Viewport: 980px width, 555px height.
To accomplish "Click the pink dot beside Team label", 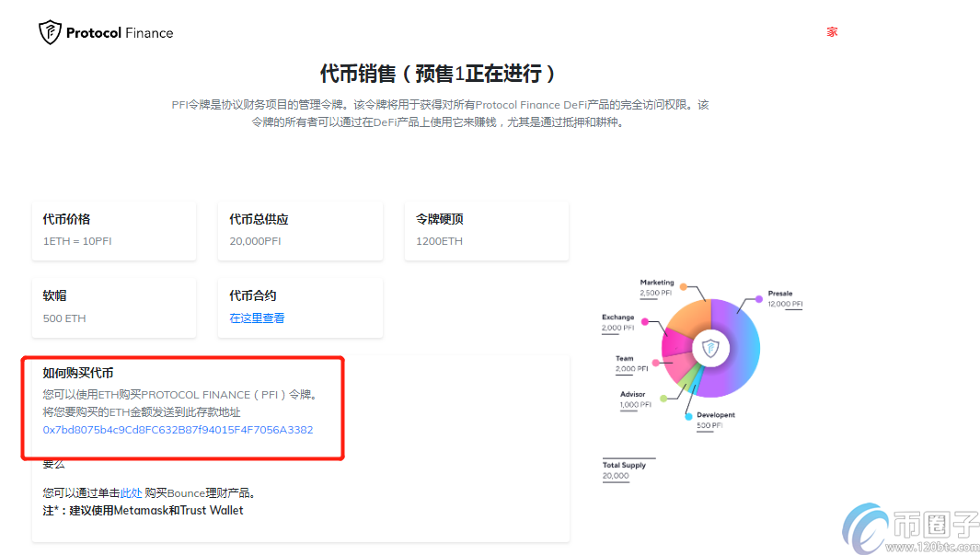I will click(655, 363).
